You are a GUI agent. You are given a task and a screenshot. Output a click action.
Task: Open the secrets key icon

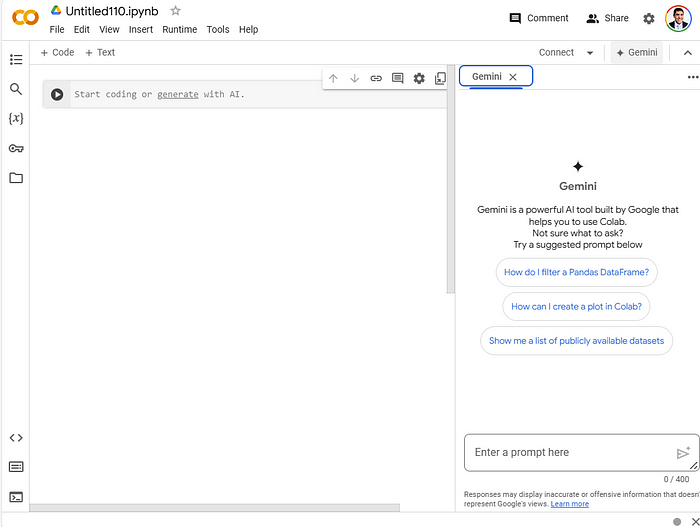coord(16,148)
